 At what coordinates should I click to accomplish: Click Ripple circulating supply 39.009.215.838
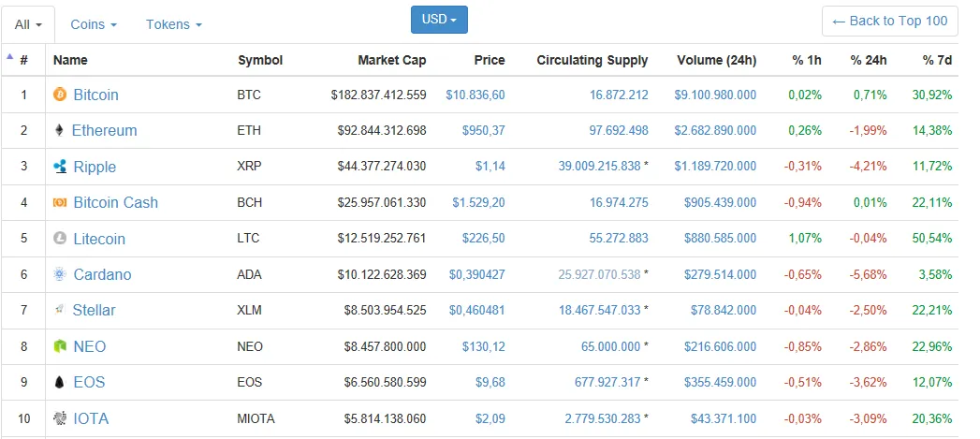coord(599,167)
